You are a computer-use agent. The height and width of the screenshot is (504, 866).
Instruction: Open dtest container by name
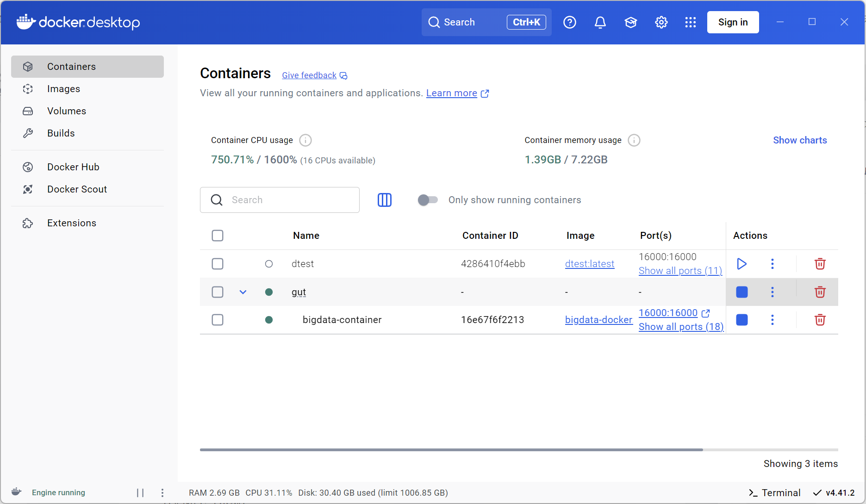pos(303,264)
